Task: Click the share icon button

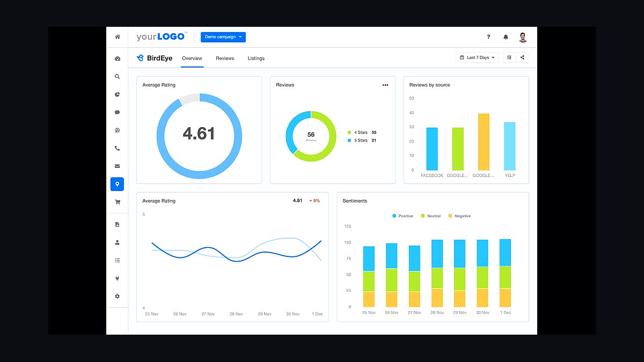Action: 522,57
